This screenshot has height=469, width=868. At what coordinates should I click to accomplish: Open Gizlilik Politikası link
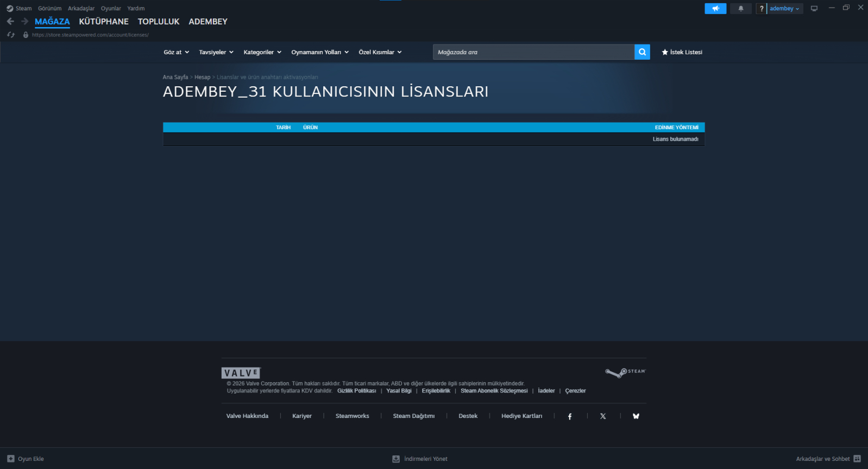click(356, 391)
